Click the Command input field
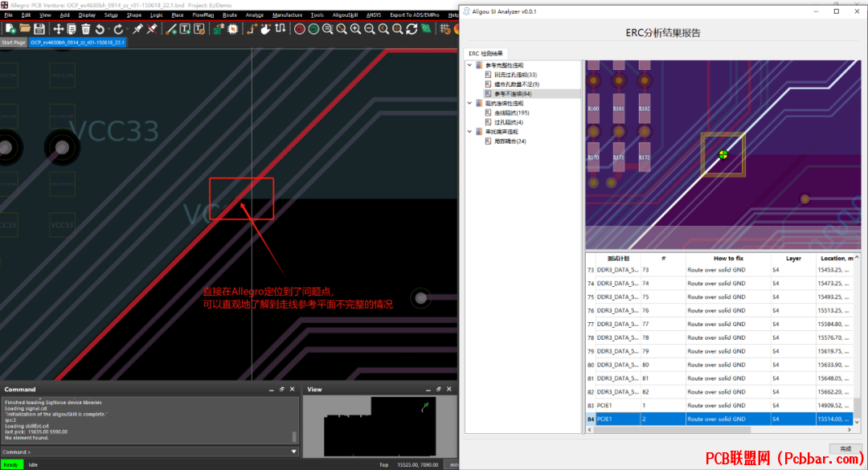This screenshot has width=868, height=470. tap(149, 452)
